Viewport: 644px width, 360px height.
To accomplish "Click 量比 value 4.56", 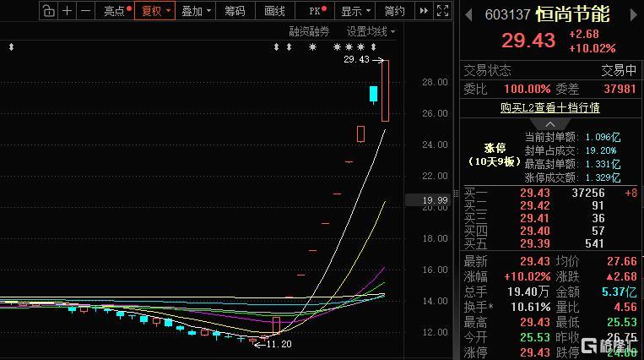I will click(625, 307).
